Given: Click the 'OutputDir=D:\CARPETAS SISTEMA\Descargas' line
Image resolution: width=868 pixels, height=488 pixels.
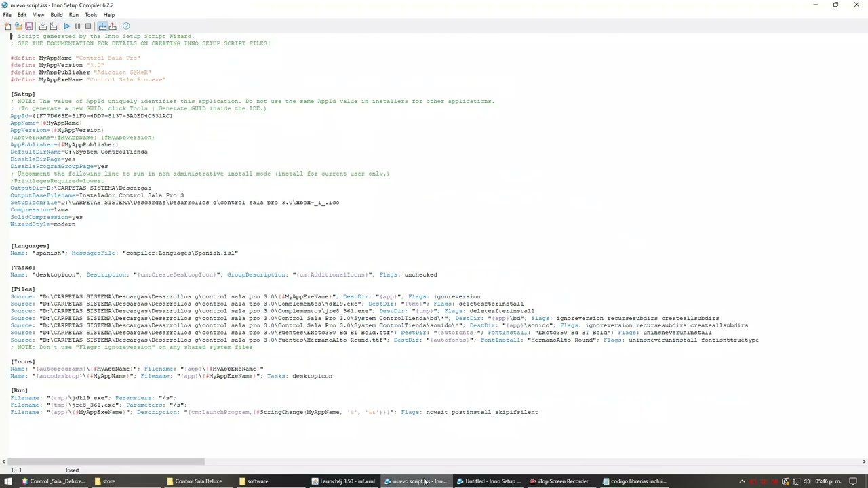Looking at the screenshot, I should (x=81, y=188).
